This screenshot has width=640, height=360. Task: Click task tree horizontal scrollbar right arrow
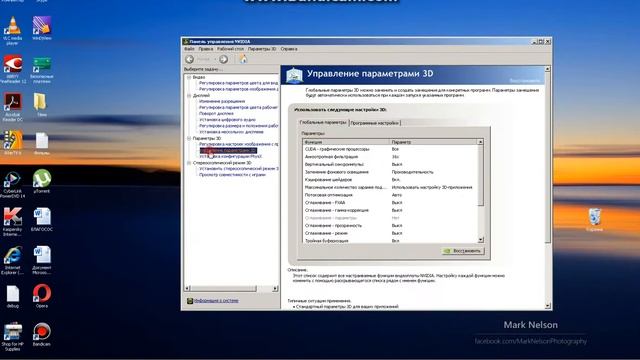[x=275, y=289]
